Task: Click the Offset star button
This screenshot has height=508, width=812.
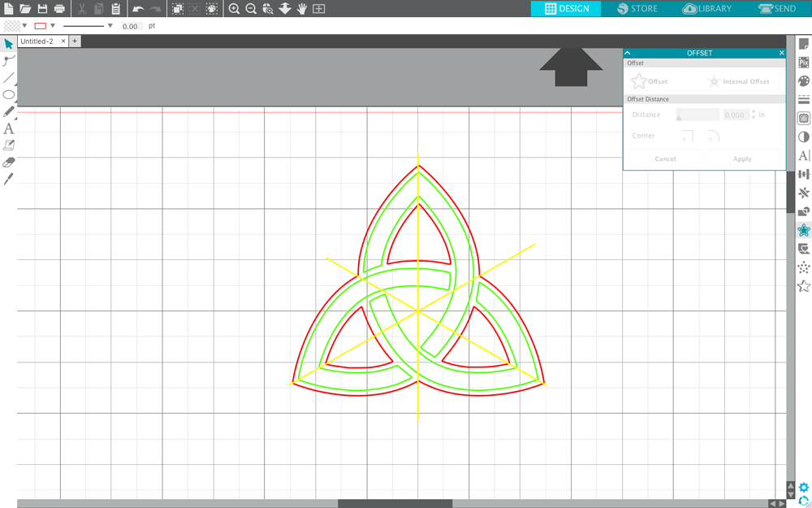Action: 649,81
